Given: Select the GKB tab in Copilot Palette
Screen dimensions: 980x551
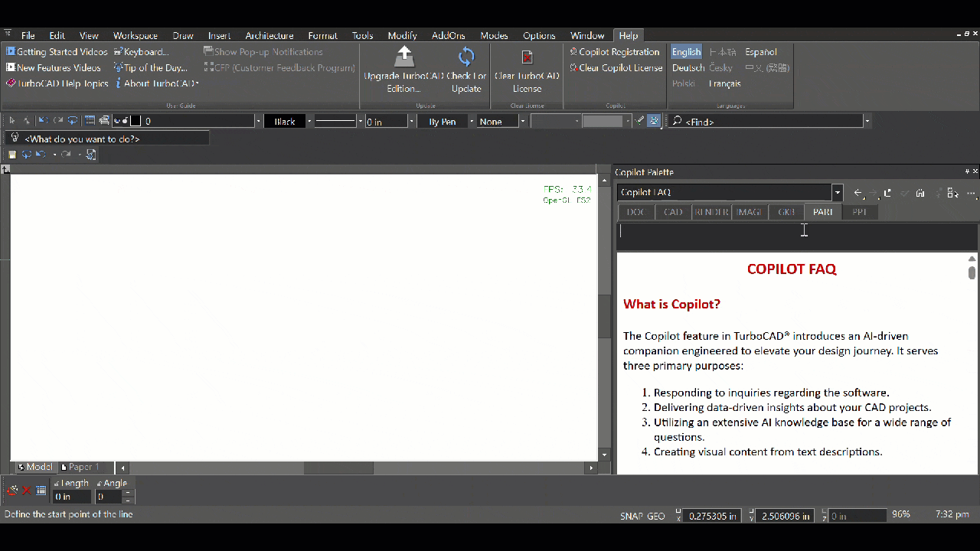Looking at the screenshot, I should (786, 212).
